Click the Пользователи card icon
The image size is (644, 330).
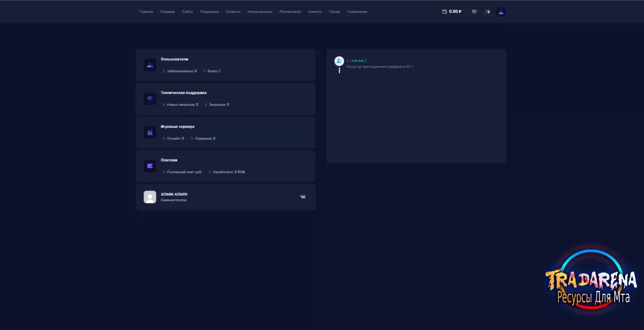click(150, 65)
